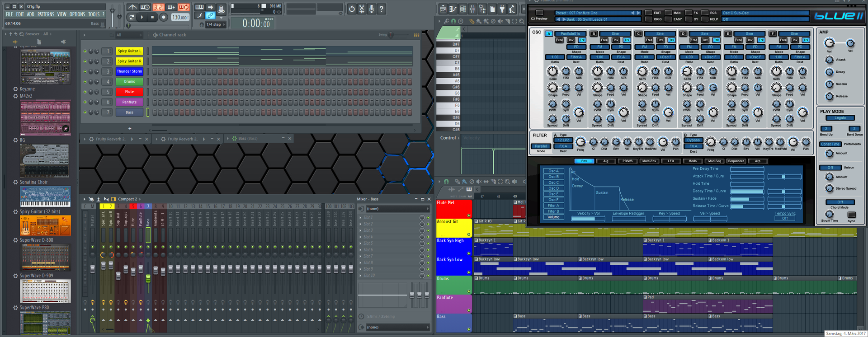Click the microphone one-click recording icon
Image resolution: width=868 pixels, height=337 pixels.
[372, 9]
